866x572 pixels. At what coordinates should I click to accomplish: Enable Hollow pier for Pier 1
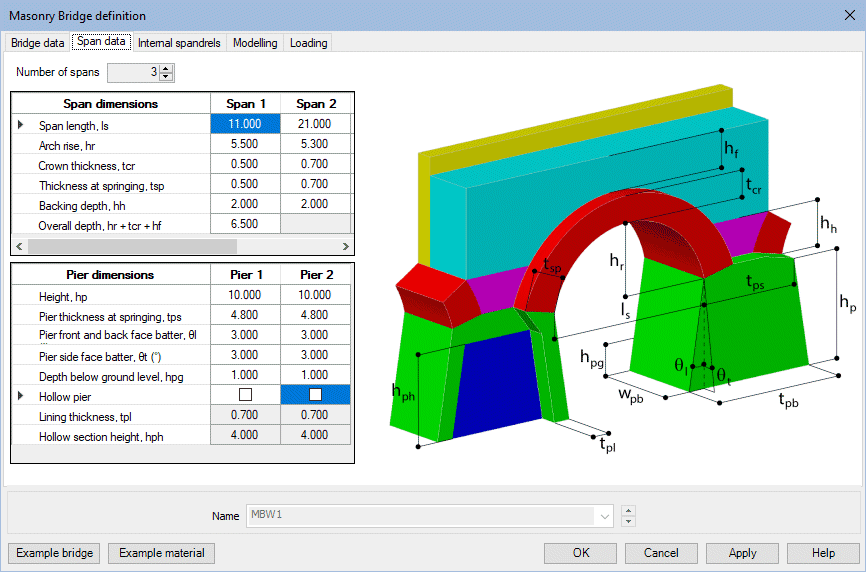pyautogui.click(x=245, y=396)
